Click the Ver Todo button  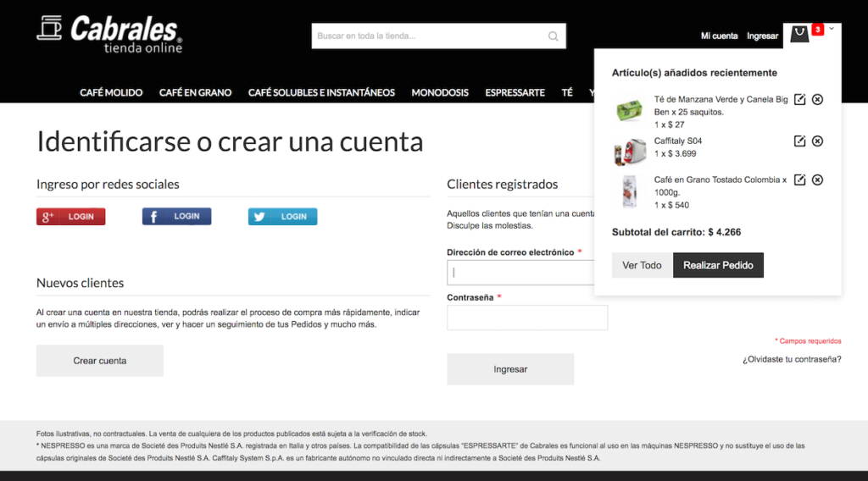[x=642, y=265]
